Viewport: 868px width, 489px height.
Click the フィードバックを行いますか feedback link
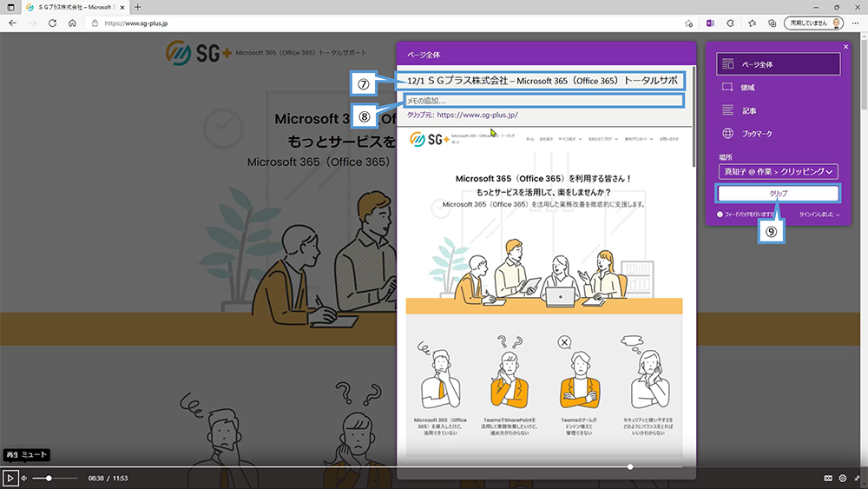click(x=745, y=215)
